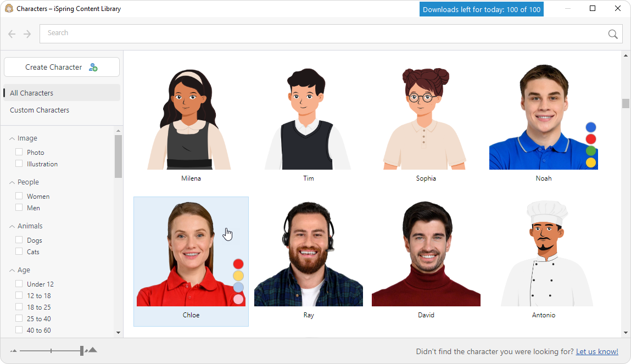631x364 pixels.
Task: Tick the Dogs checkbox
Action: 19,240
